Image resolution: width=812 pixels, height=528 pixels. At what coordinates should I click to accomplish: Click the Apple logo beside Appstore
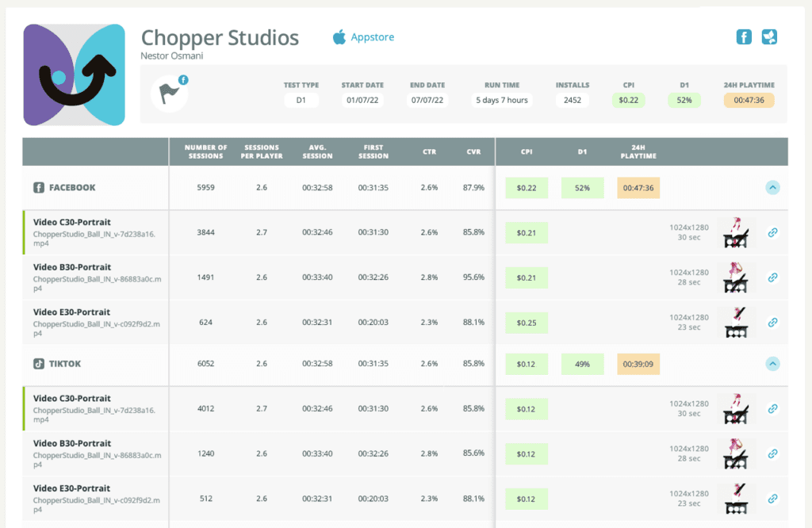[x=339, y=36]
